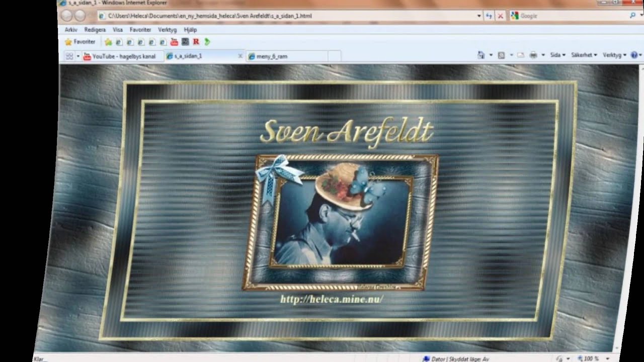
Task: Open the Verktyg command bar dropdown
Action: [614, 55]
